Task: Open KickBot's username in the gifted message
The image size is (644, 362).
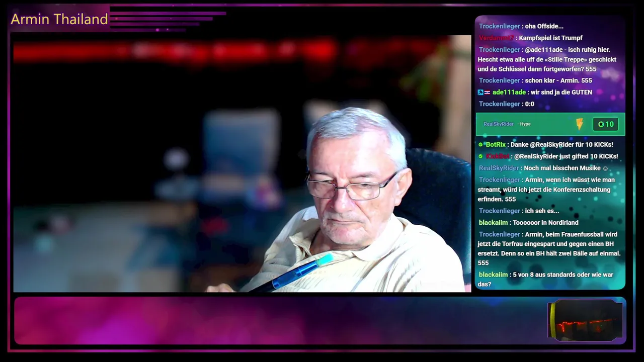Action: pyautogui.click(x=498, y=156)
